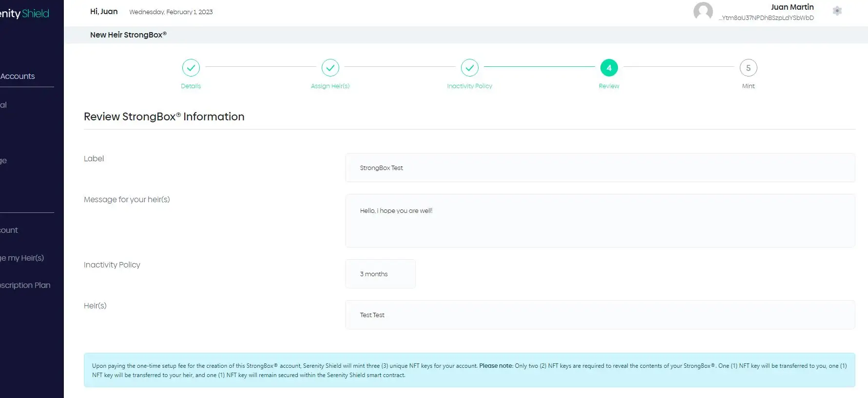Click the Details step checkmark circle
Screen dimensions: 868x398
pyautogui.click(x=191, y=68)
